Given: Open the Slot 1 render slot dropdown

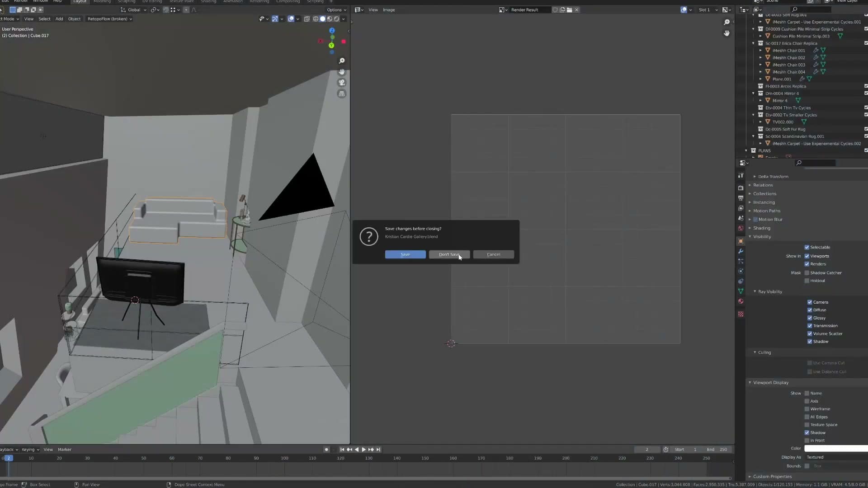Looking at the screenshot, I should [708, 10].
